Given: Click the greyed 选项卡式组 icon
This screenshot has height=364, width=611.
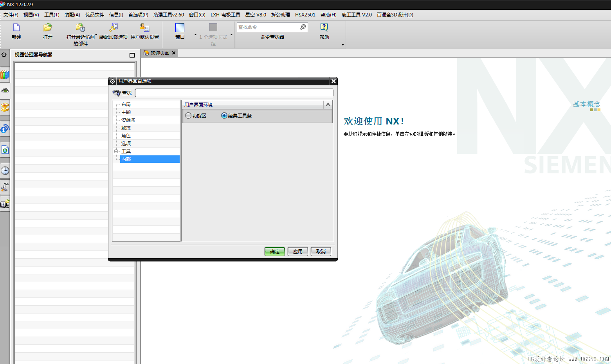Looking at the screenshot, I should coord(213,27).
